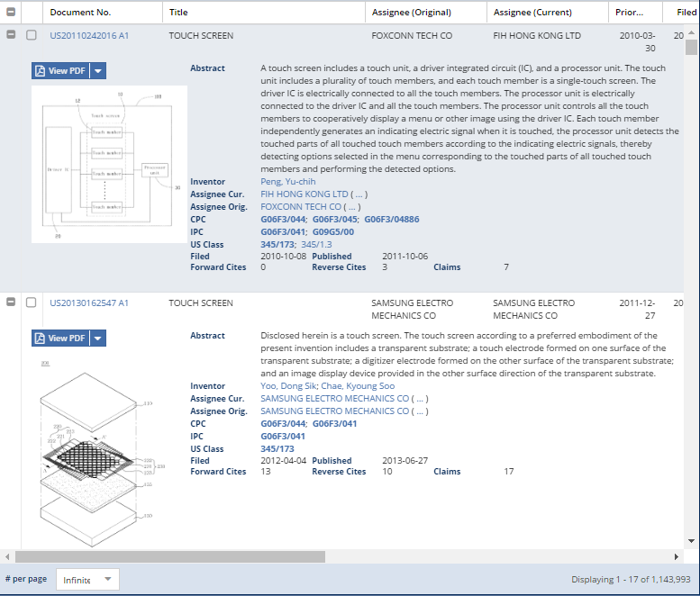Screen dimensions: 700x596
Task: Open CPC code G06F3/045 link
Action: (x=335, y=219)
